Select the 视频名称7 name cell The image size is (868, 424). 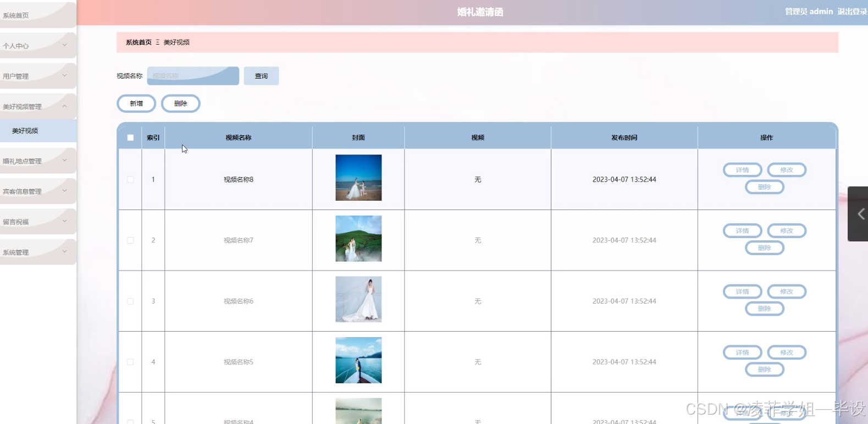pos(239,240)
